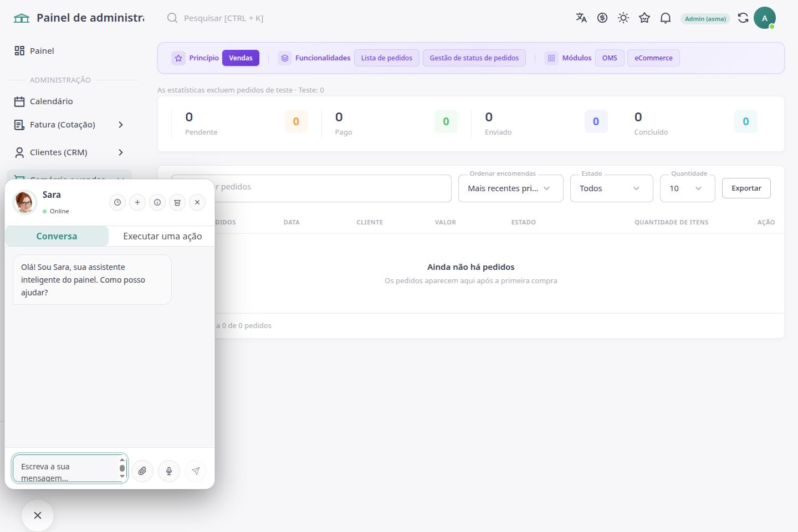Open chat history clock icon
The image size is (798, 532).
pyautogui.click(x=117, y=202)
